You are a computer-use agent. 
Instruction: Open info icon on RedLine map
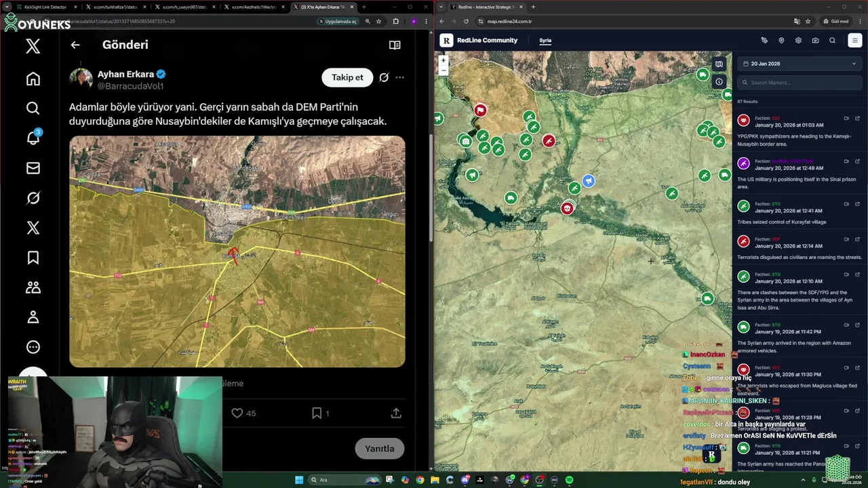tap(719, 82)
